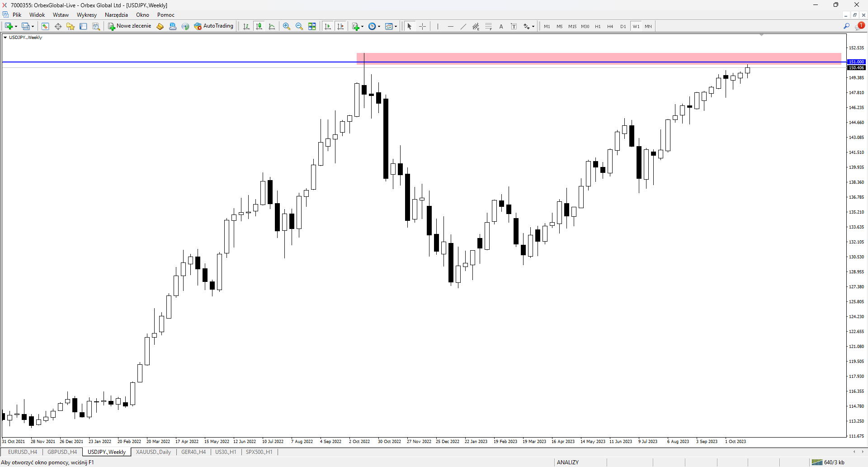Open the Narzędzia menu

[x=116, y=15]
